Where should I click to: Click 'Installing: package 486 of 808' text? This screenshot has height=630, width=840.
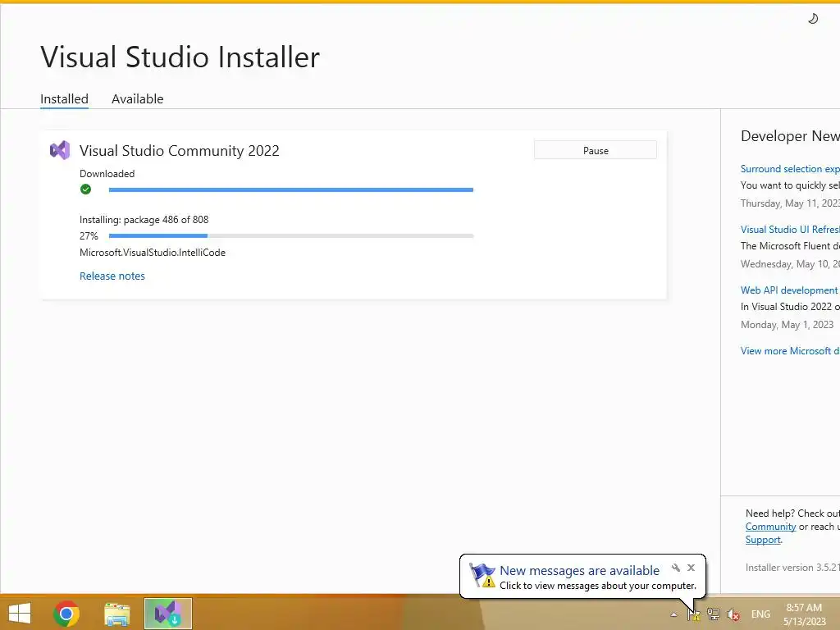[144, 220]
